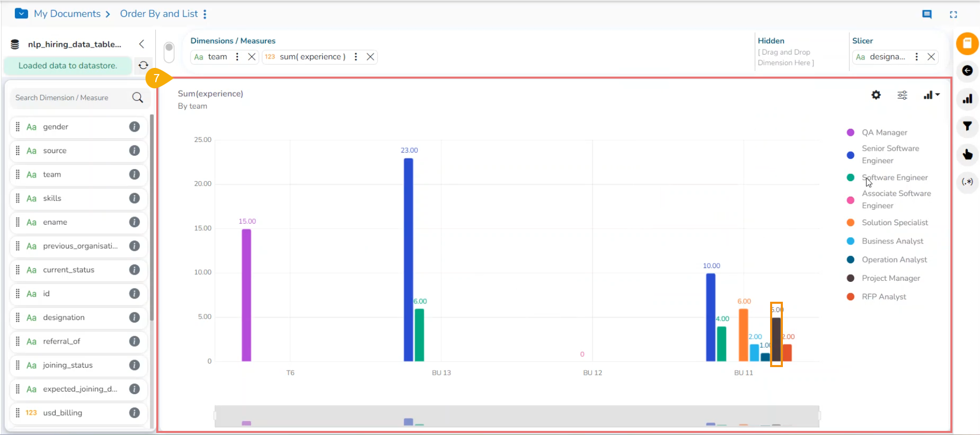This screenshot has height=435, width=980.
Task: Open the filter funnel icon
Action: [x=967, y=127]
